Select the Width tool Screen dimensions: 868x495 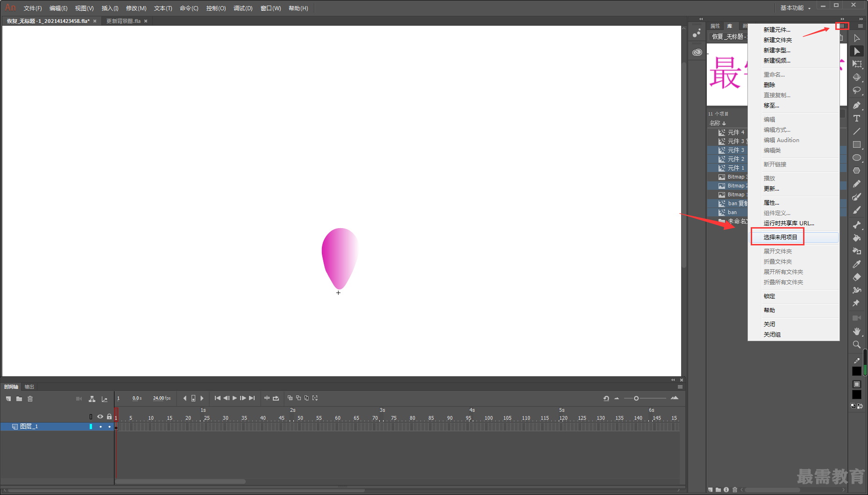(x=857, y=290)
